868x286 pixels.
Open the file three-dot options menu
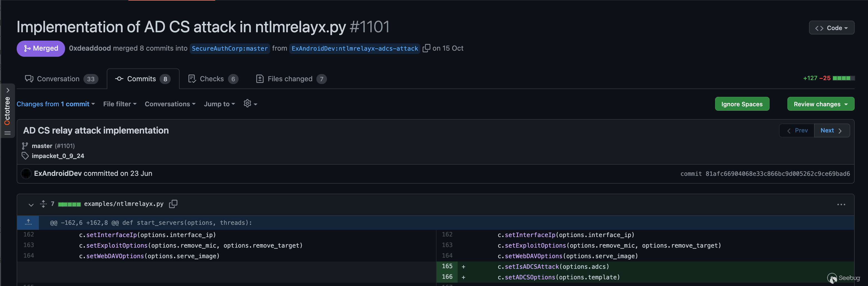pyautogui.click(x=841, y=204)
